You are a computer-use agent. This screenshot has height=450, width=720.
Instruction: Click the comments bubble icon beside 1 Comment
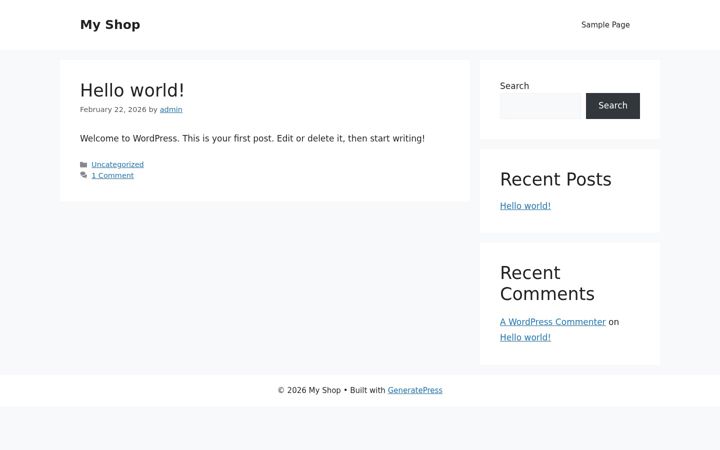[x=84, y=175]
